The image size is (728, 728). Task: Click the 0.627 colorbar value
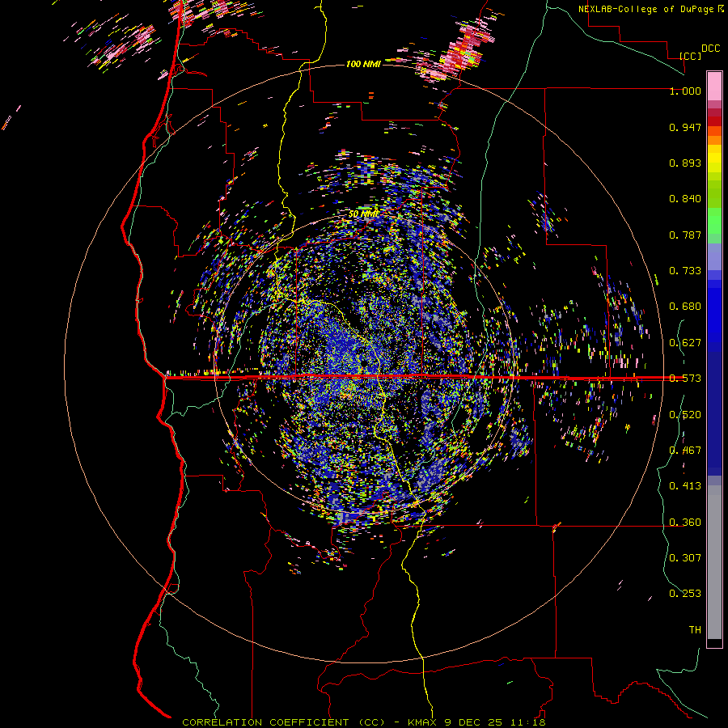coord(685,343)
